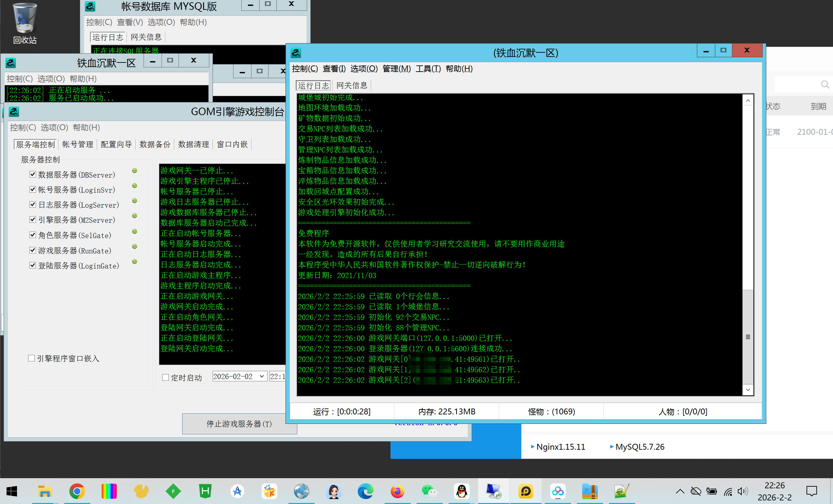Screen dimensions: 833x504
Task: Launch WeChat from the taskbar
Action: click(429, 491)
